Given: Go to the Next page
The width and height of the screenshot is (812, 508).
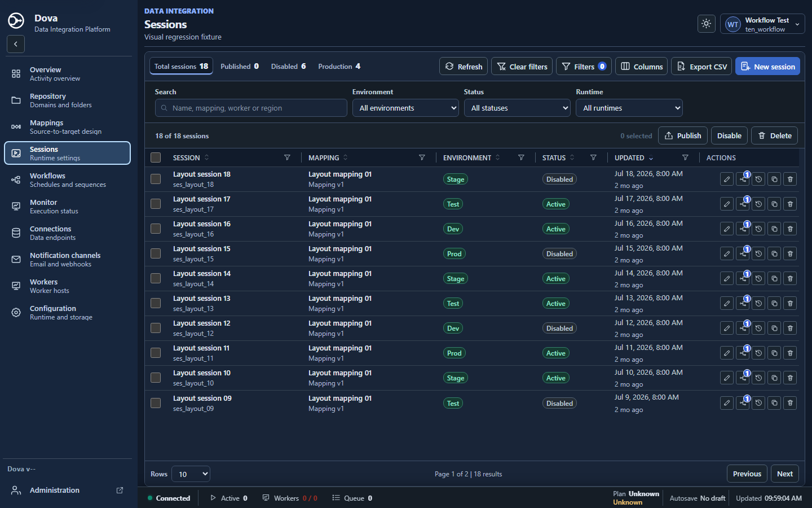Looking at the screenshot, I should [x=785, y=474].
